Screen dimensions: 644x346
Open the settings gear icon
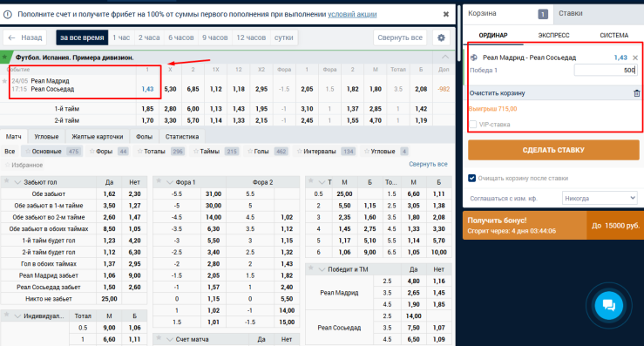pos(441,37)
